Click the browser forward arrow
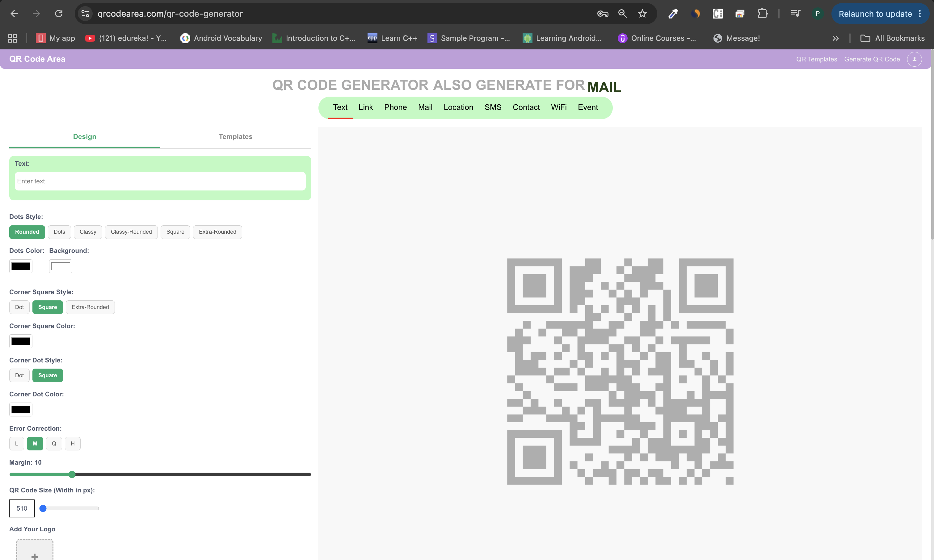The width and height of the screenshot is (934, 560). 36,14
